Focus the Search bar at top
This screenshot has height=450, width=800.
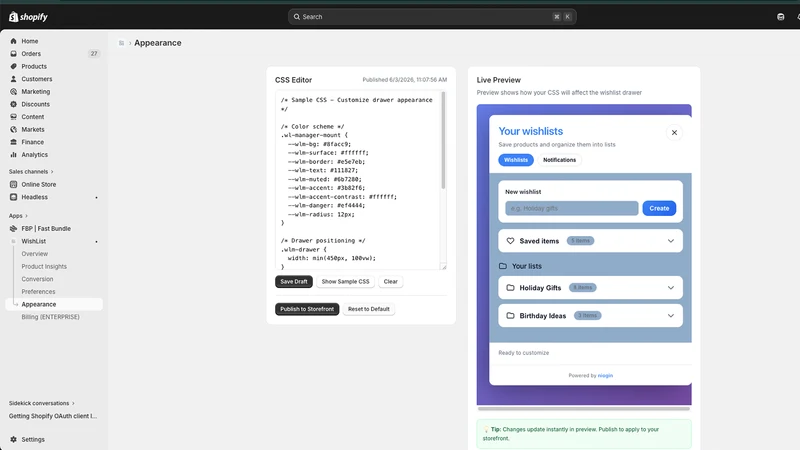(432, 17)
